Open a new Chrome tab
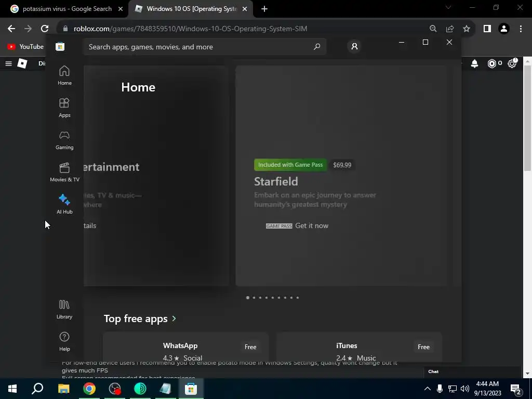Screen dimensions: 532x399 click(264, 9)
